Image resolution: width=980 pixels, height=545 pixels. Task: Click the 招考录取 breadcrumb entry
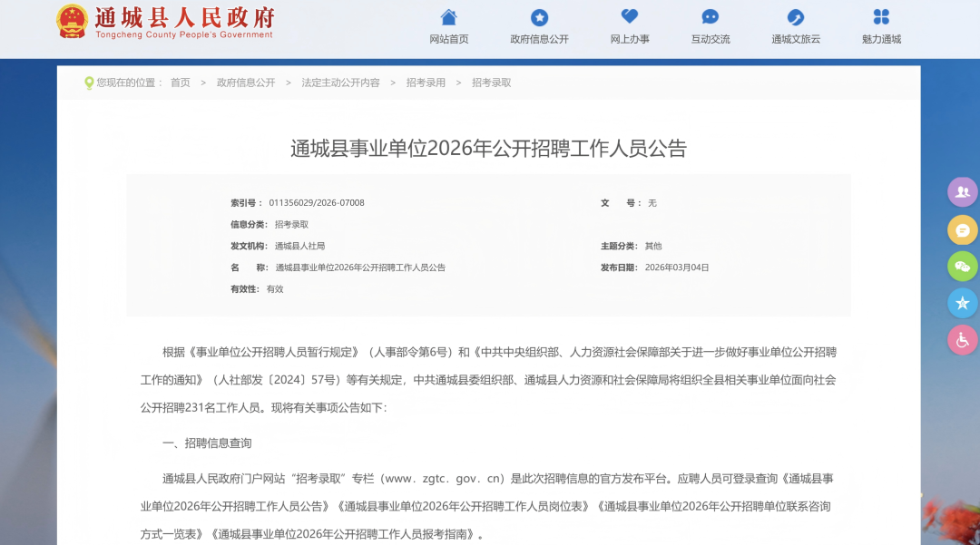coord(491,83)
